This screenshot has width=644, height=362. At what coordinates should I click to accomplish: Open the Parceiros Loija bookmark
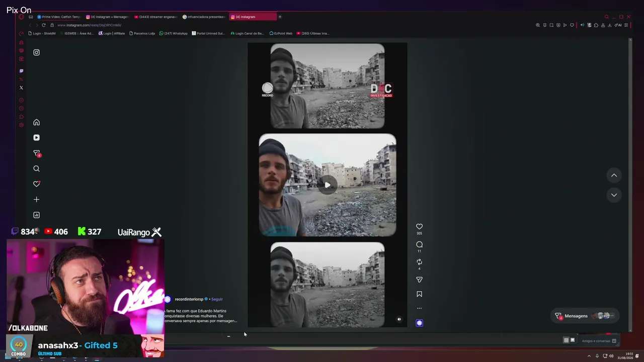point(142,33)
